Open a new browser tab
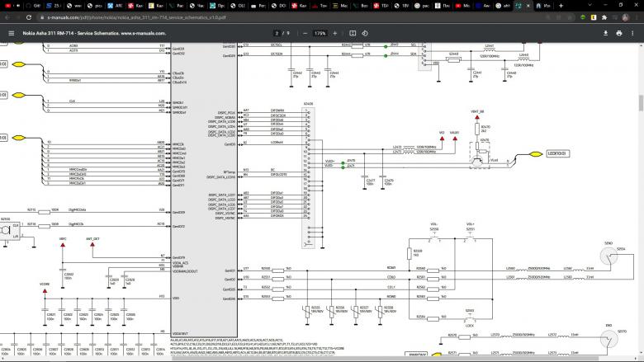644x362 pixels. (561, 6)
